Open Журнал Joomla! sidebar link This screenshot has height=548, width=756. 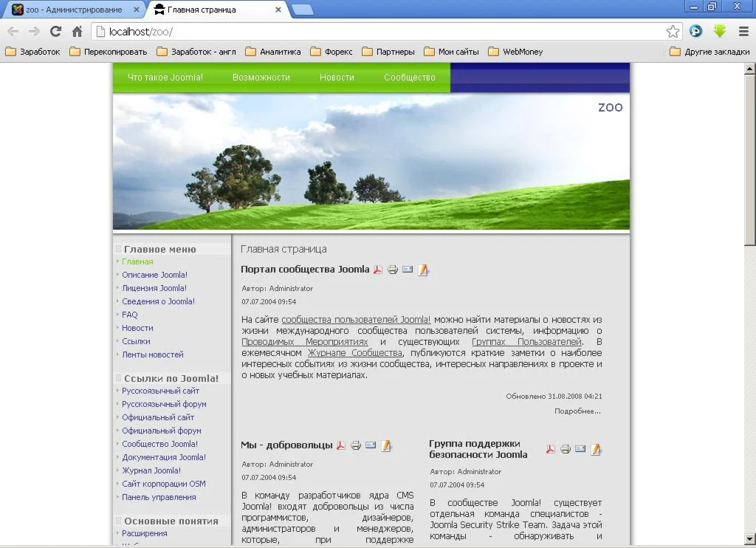151,470
